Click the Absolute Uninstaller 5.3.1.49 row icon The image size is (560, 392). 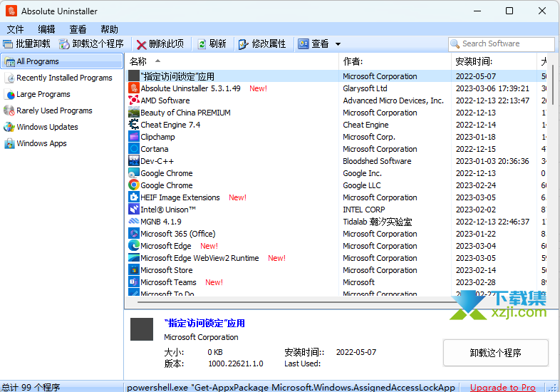134,88
